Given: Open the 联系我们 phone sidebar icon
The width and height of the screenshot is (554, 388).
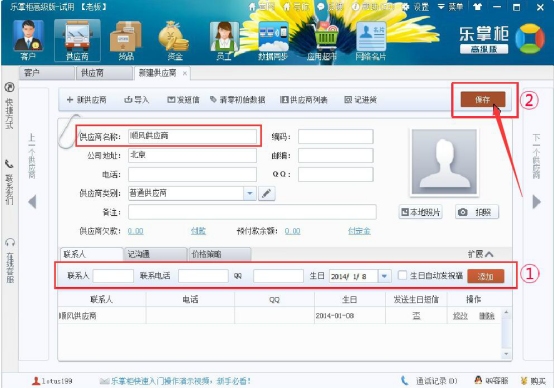Looking at the screenshot, I should (10, 164).
